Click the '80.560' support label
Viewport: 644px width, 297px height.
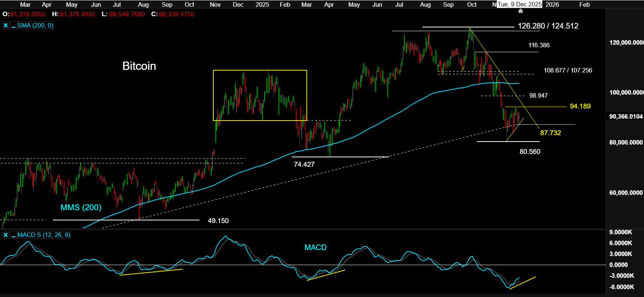tap(530, 152)
